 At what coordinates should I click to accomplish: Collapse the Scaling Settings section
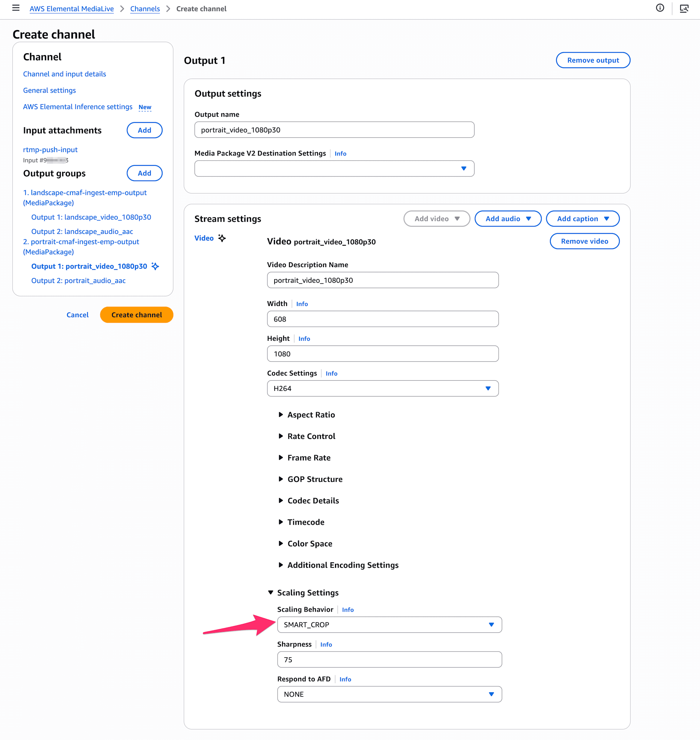coord(308,592)
